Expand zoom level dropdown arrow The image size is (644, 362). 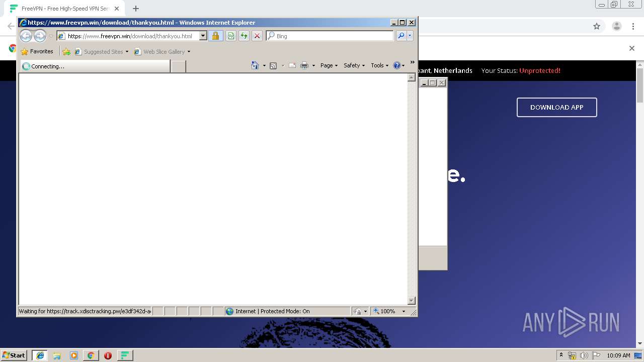[x=404, y=311]
